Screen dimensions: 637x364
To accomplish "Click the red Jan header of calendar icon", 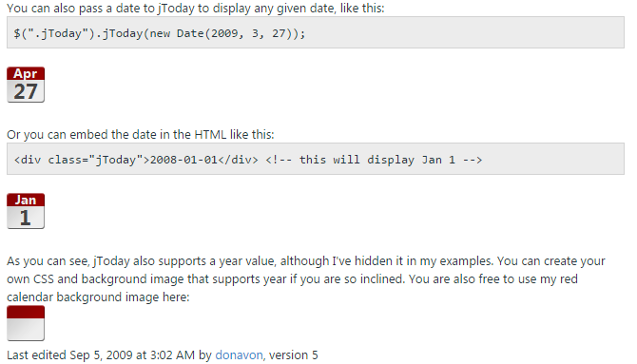I will [x=26, y=200].
